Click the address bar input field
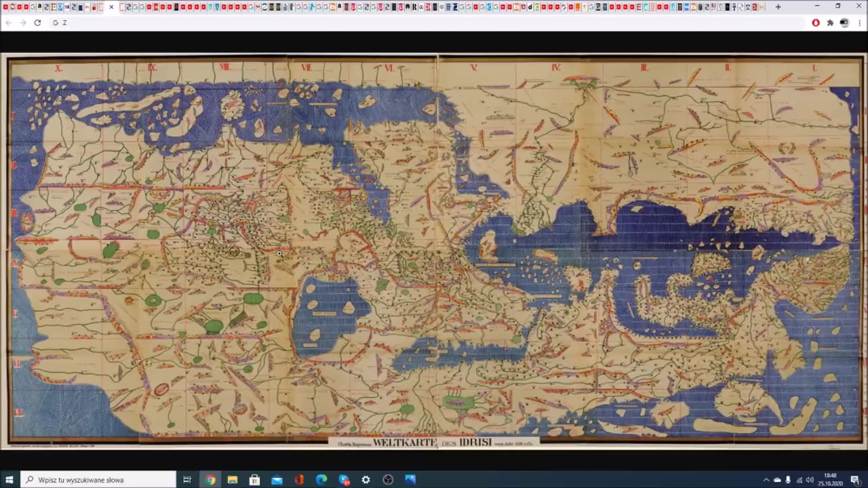868x488 pixels. tap(427, 22)
